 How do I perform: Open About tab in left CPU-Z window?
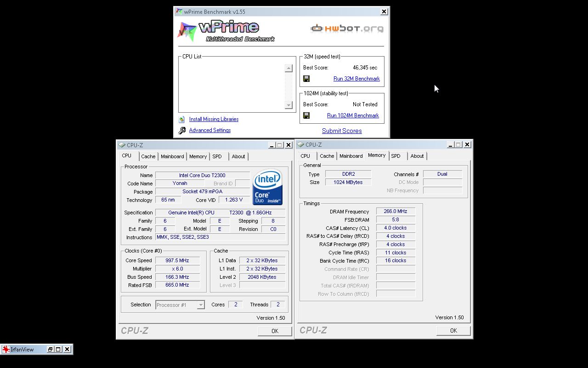click(x=238, y=156)
